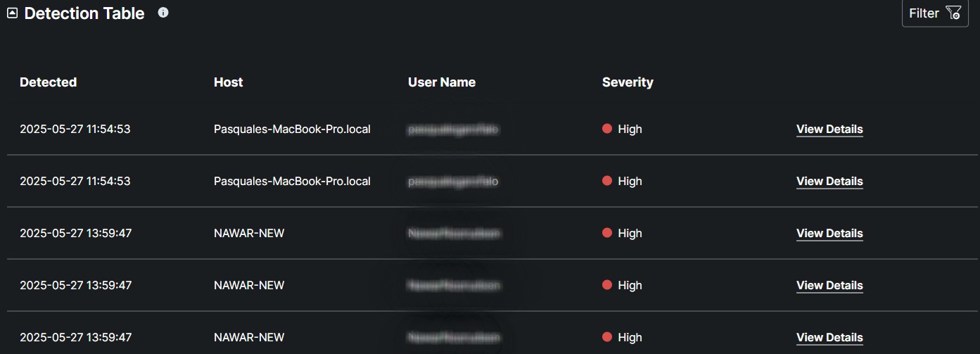Open View Details for last NAWAR-NEW row

coord(829,338)
